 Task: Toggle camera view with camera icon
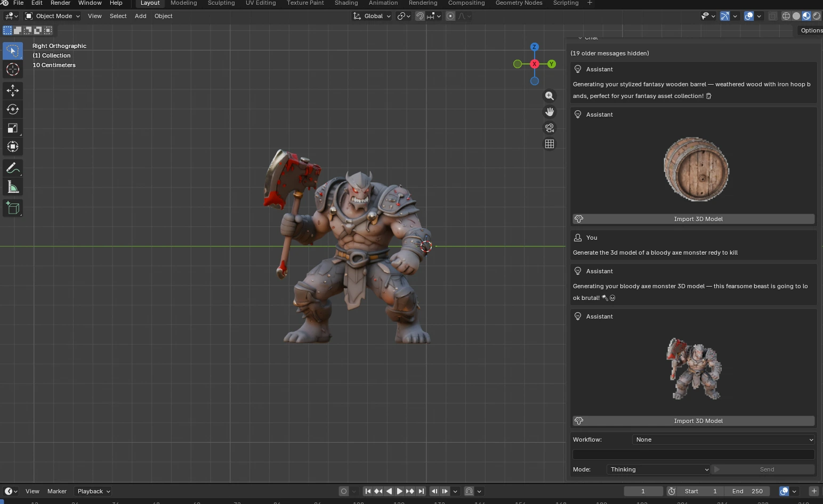550,128
